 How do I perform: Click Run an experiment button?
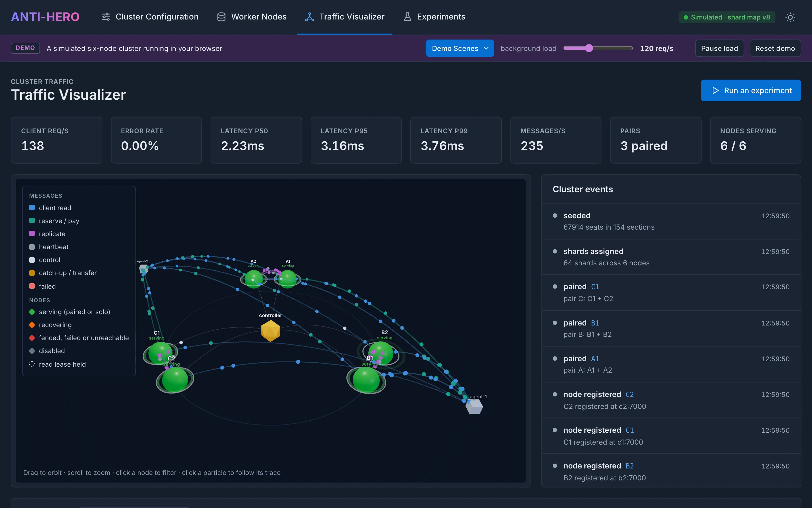[751, 90]
